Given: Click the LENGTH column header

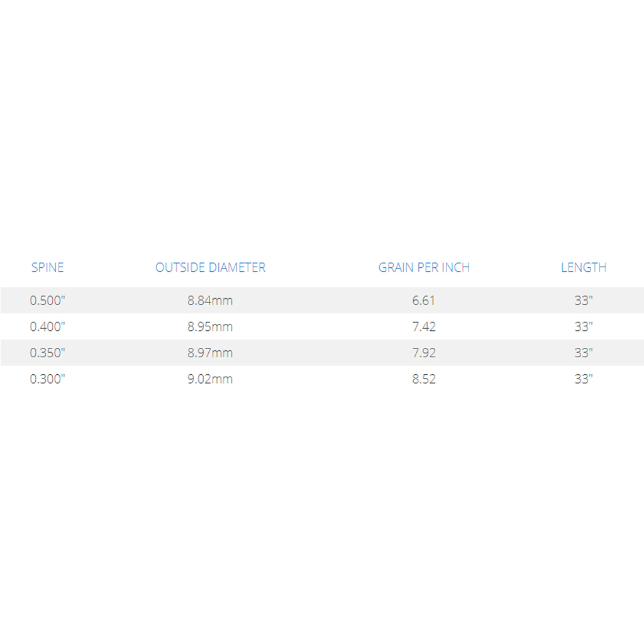Looking at the screenshot, I should (x=584, y=267).
